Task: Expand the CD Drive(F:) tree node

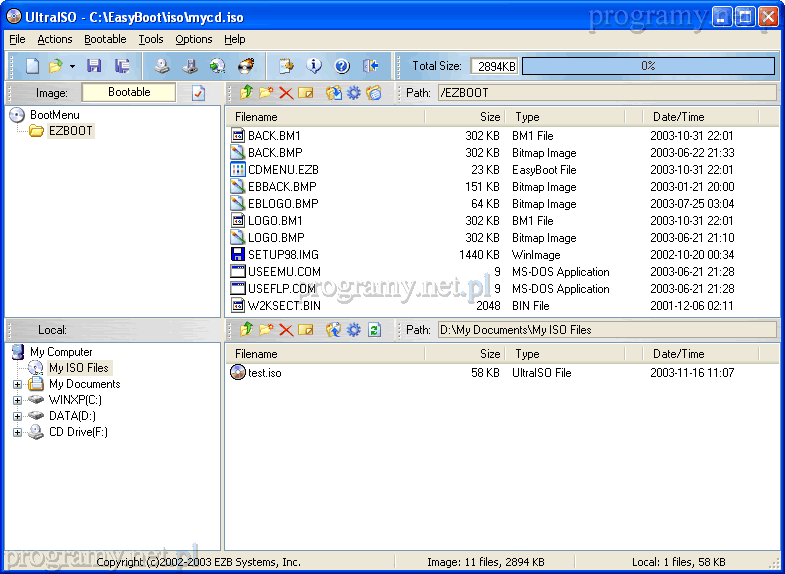Action: tap(17, 432)
